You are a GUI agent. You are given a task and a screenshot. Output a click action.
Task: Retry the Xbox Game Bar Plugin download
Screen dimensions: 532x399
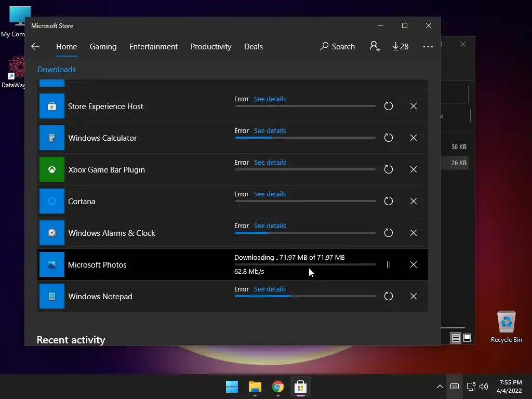(x=389, y=169)
